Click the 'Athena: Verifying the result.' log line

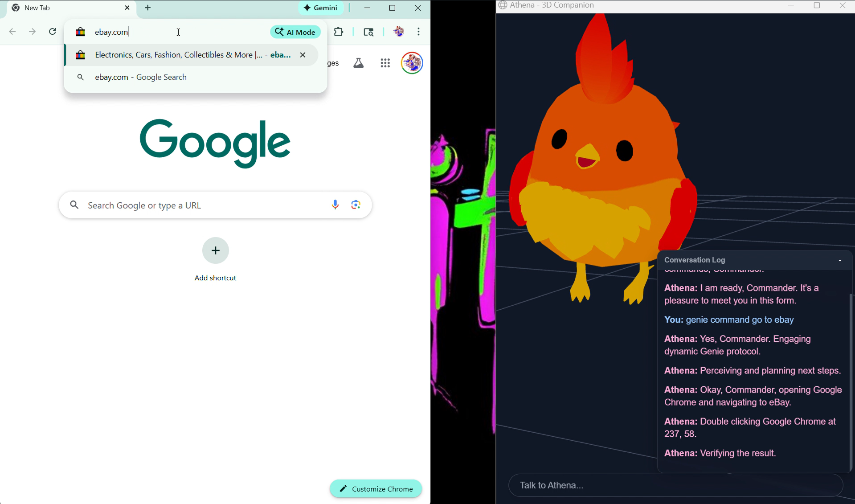pos(720,453)
